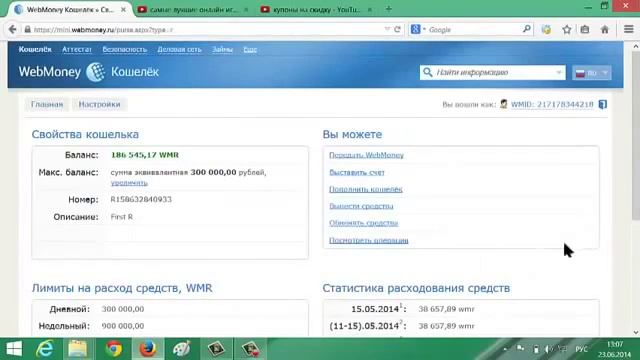This screenshot has height=360, width=640.
Task: Reload the page with the refresh icon
Action: click(x=397, y=29)
